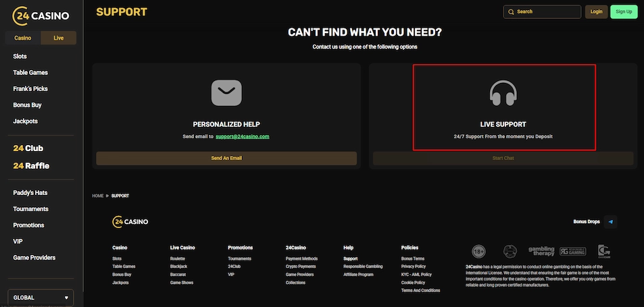Click the 24 Casino footer logo
644x307 pixels.
[130, 222]
